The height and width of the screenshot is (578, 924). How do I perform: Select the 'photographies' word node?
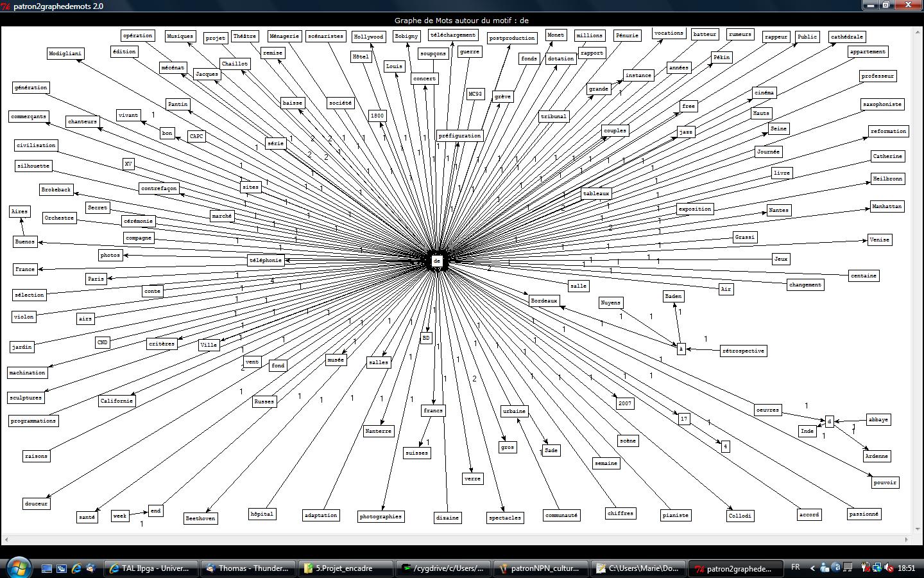381,517
